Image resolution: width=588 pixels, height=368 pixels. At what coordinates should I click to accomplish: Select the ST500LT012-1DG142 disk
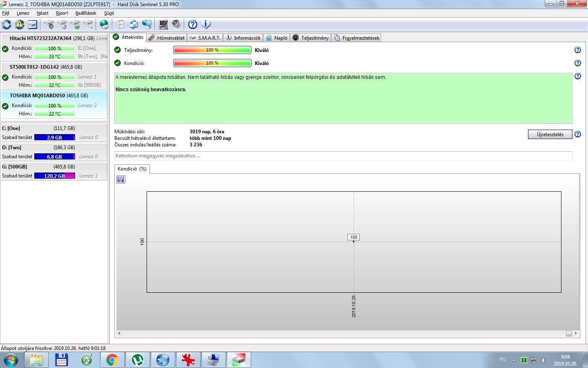tap(54, 76)
